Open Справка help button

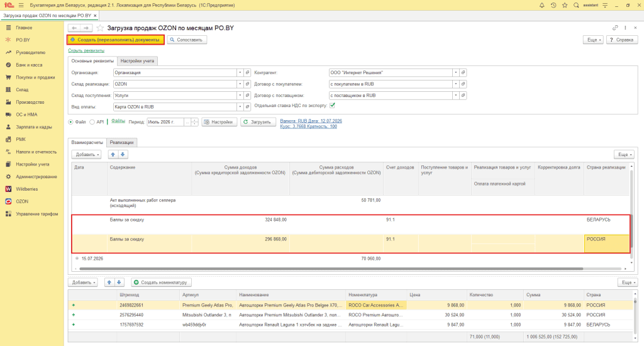point(622,40)
